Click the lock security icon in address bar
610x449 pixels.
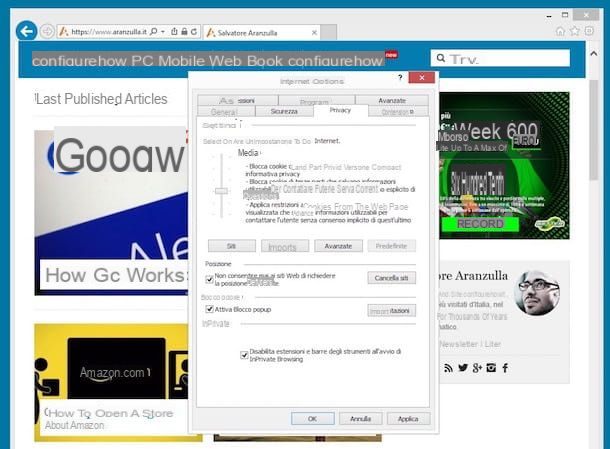tap(184, 32)
